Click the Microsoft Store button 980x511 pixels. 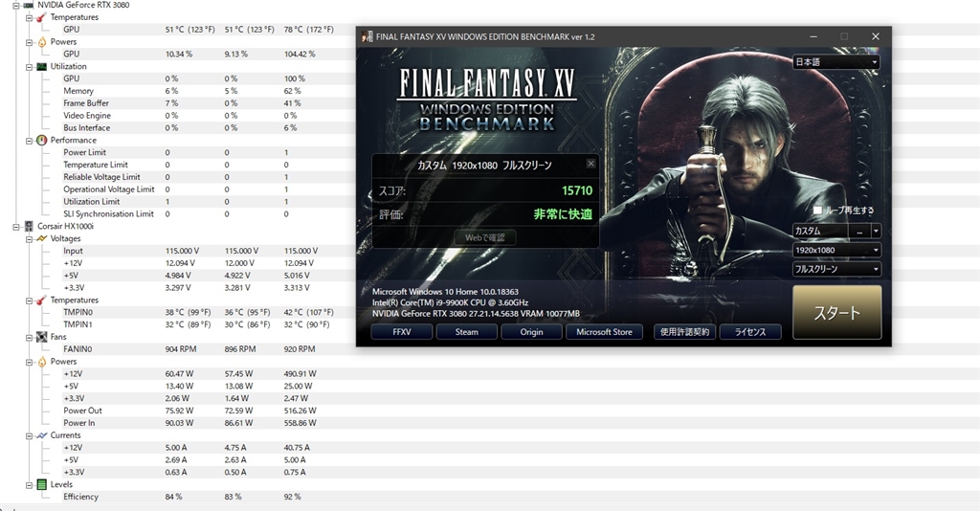click(x=605, y=332)
